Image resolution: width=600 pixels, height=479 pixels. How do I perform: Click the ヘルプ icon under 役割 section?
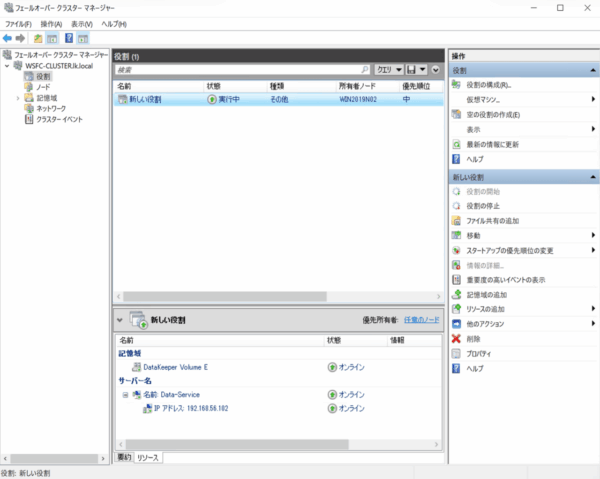tap(456, 159)
